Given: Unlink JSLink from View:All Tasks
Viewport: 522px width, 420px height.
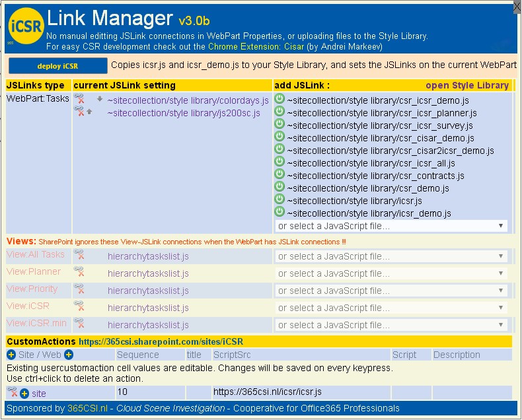Looking at the screenshot, I should click(79, 255).
